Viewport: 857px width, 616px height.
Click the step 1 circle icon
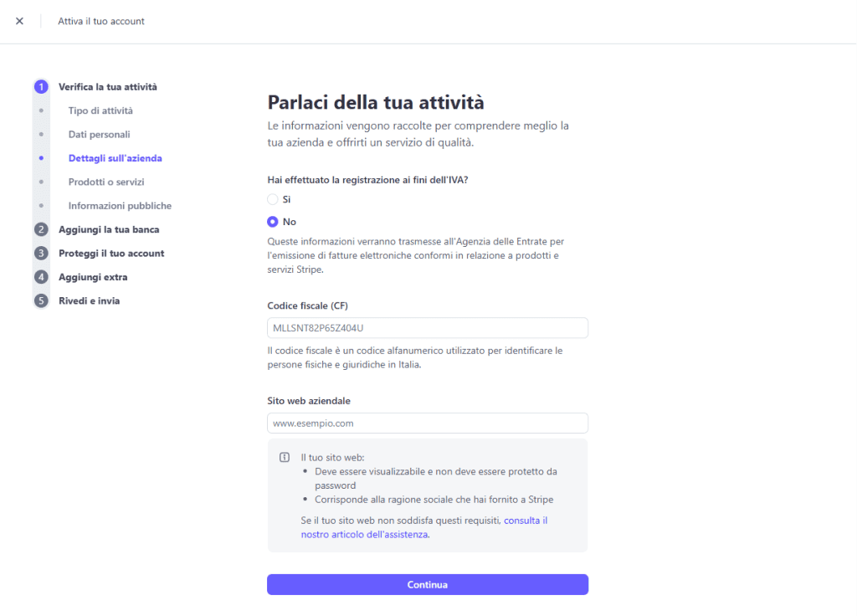point(41,86)
